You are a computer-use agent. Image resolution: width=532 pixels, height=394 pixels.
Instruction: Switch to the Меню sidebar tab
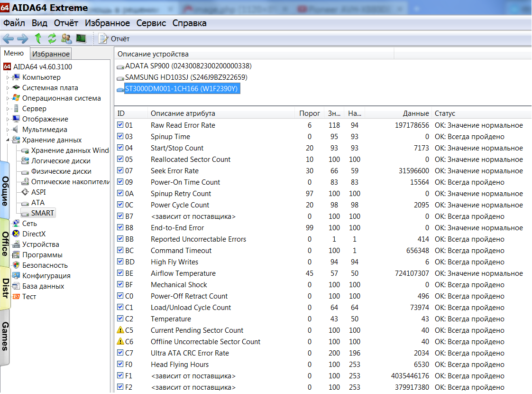14,53
